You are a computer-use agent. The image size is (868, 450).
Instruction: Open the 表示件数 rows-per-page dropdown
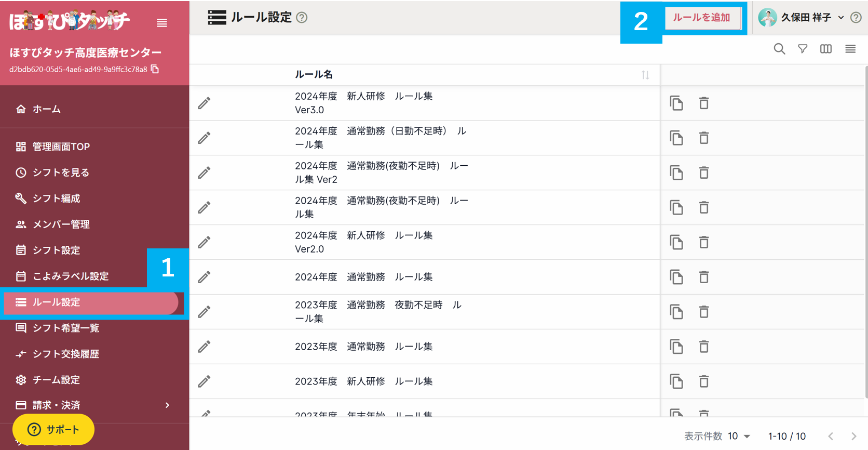click(739, 436)
